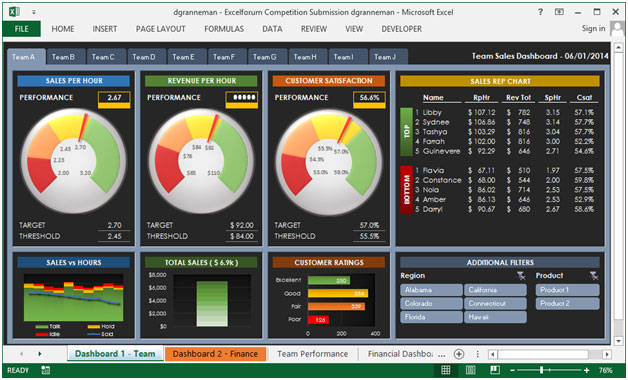Open Excel Help question mark icon
Image resolution: width=628 pixels, height=380 pixels.
540,12
